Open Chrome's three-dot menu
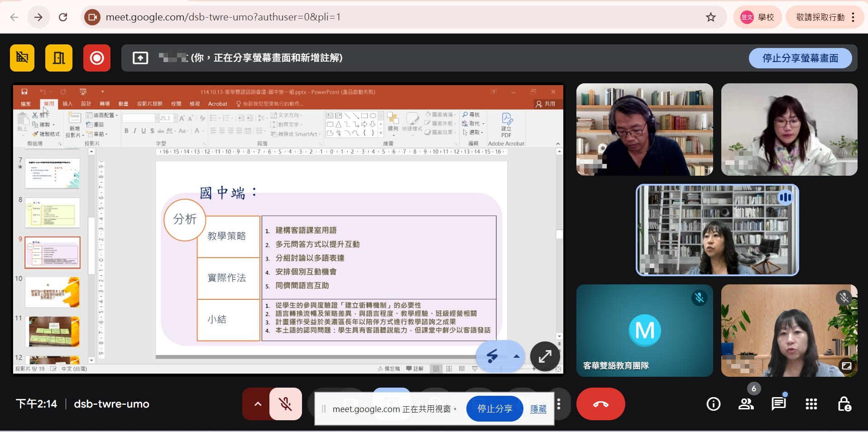This screenshot has width=868, height=432. [853, 17]
